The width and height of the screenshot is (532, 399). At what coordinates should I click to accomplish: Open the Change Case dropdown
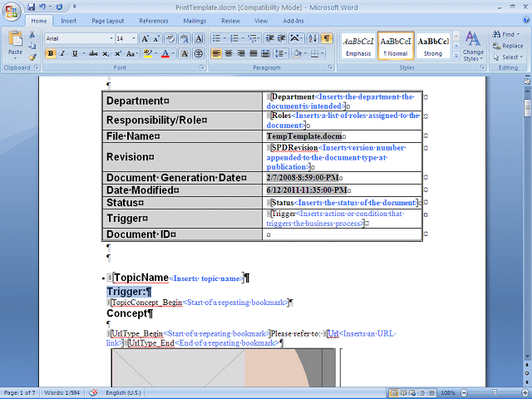[132, 53]
